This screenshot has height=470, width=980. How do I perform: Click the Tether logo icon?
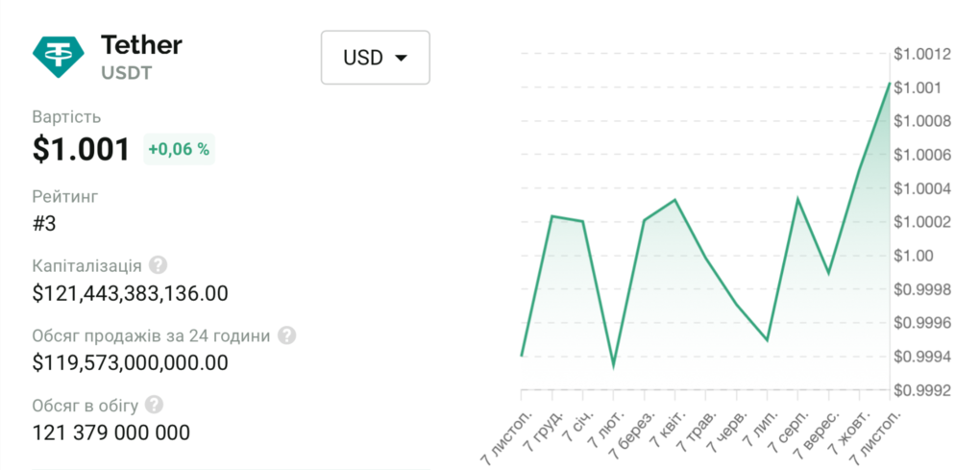click(59, 56)
